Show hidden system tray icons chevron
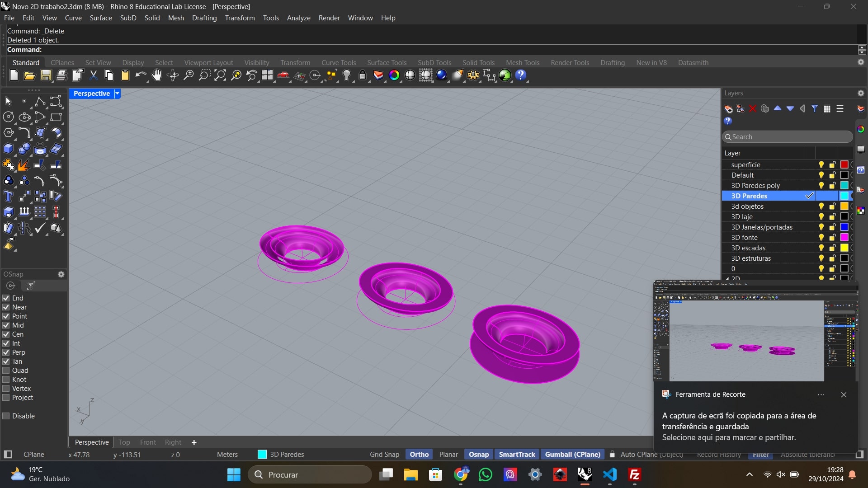This screenshot has height=488, width=868. 749,474
